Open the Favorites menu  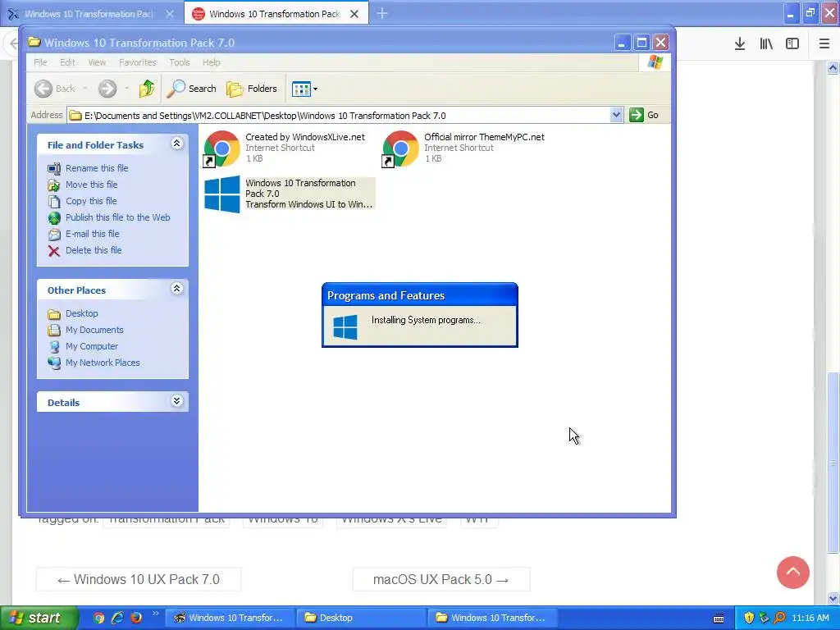[138, 62]
